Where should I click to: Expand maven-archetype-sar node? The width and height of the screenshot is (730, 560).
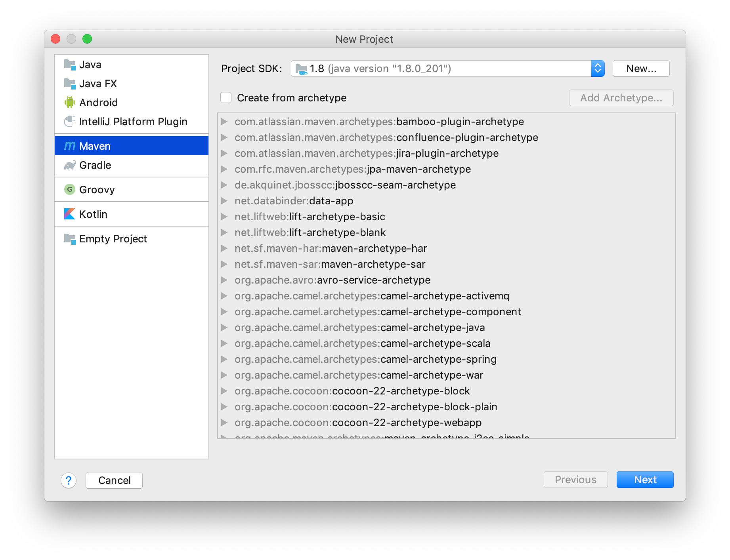click(x=224, y=264)
